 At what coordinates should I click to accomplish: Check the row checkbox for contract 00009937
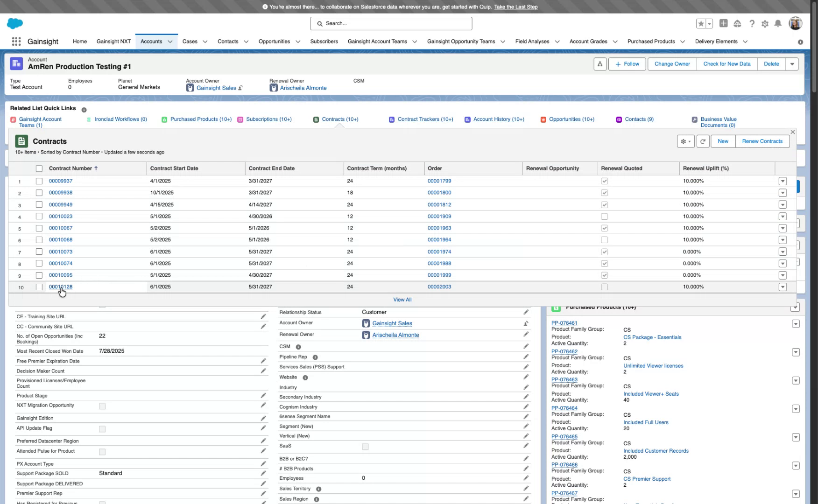coord(39,181)
